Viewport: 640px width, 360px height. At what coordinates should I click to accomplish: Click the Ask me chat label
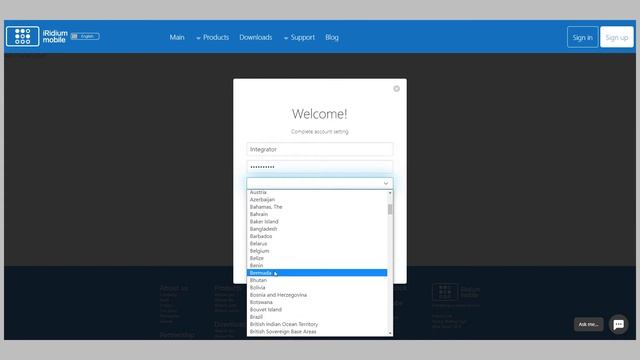(x=588, y=324)
